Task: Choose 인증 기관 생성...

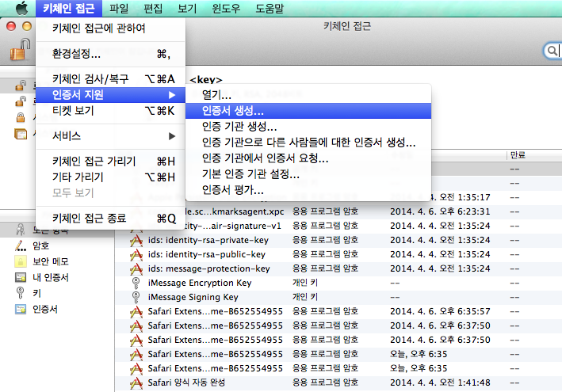Action: click(x=308, y=127)
